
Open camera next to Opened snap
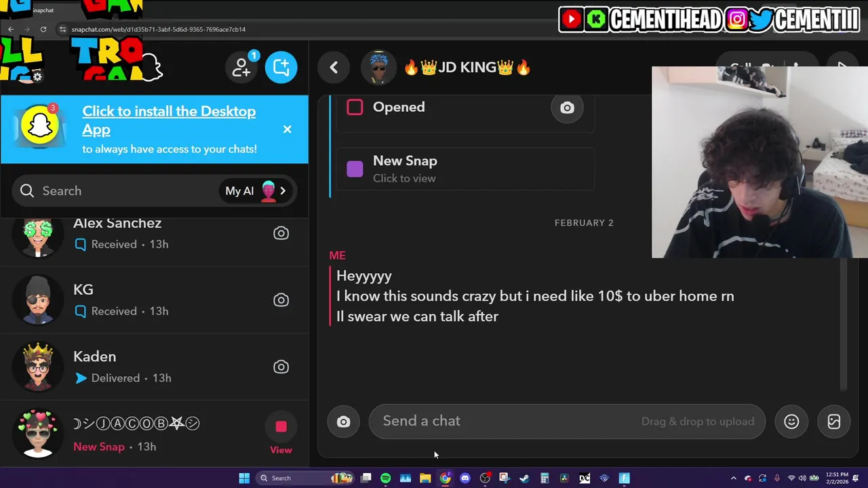tap(567, 107)
